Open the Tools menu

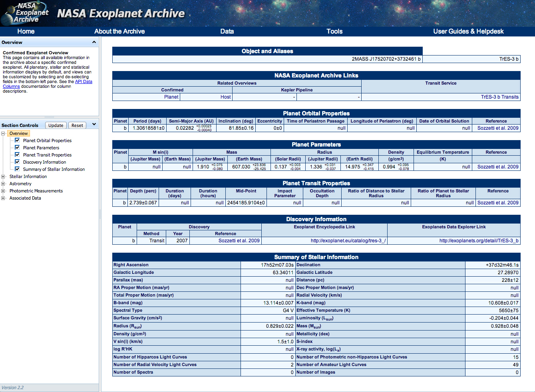[x=334, y=31]
